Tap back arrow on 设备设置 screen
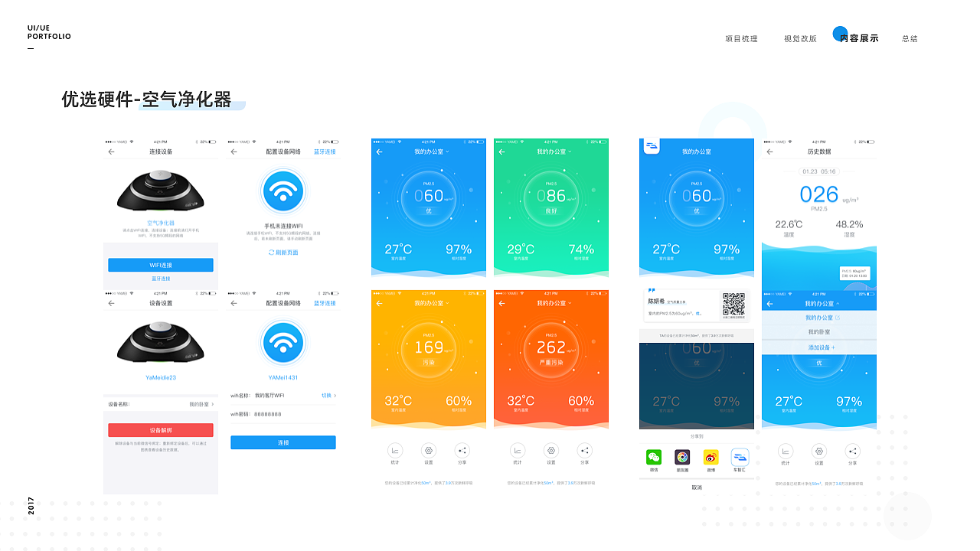The image size is (980, 551). (x=111, y=303)
